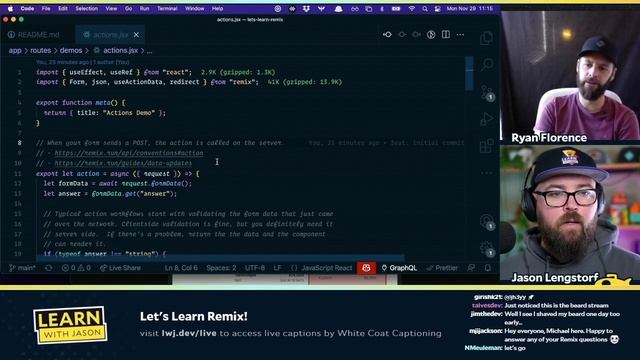The height and width of the screenshot is (360, 640).
Task: Open the Run and Debug view
Action: (x=487, y=119)
